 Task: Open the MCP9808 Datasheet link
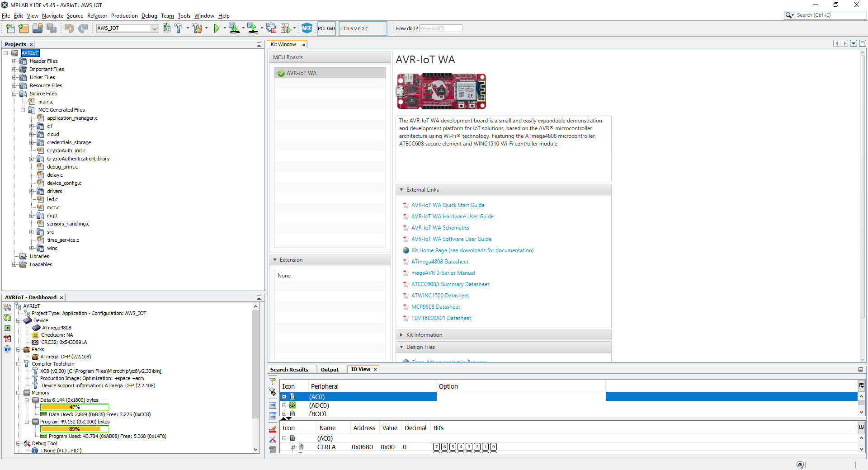click(x=435, y=307)
